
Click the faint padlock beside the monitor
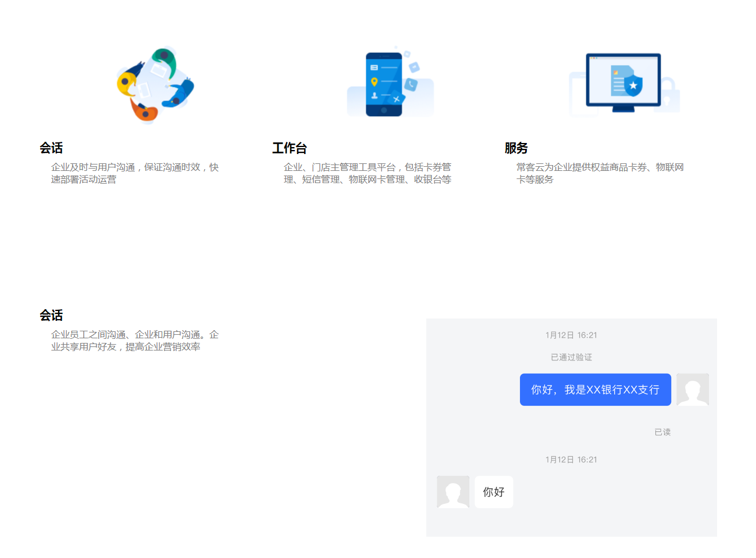pyautogui.click(x=669, y=95)
